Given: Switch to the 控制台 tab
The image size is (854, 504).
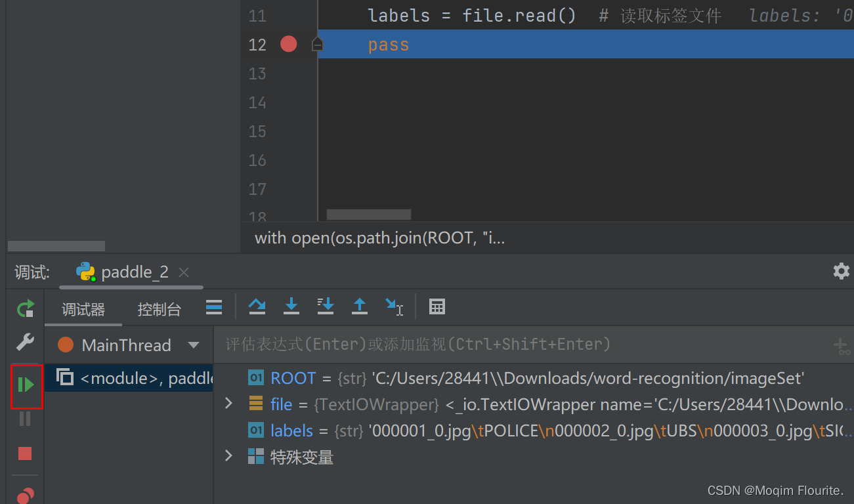Looking at the screenshot, I should 160,310.
